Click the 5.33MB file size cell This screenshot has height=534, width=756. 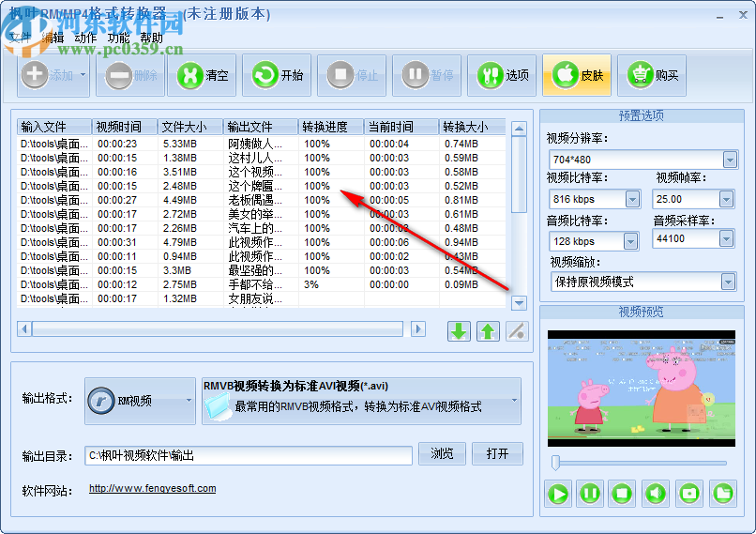pos(180,144)
